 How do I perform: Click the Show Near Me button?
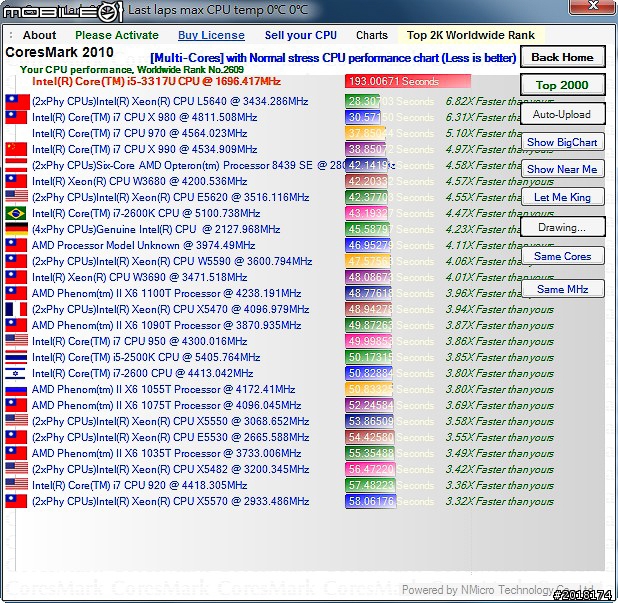(x=562, y=169)
